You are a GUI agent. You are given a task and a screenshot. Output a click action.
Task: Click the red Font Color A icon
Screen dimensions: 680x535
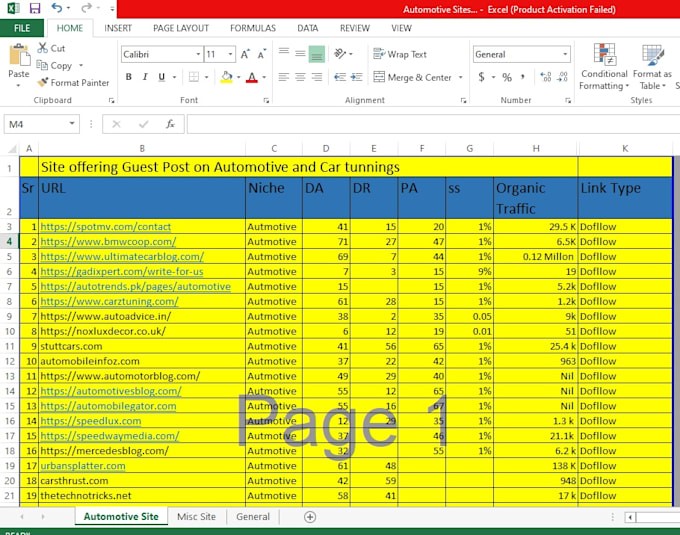(252, 77)
